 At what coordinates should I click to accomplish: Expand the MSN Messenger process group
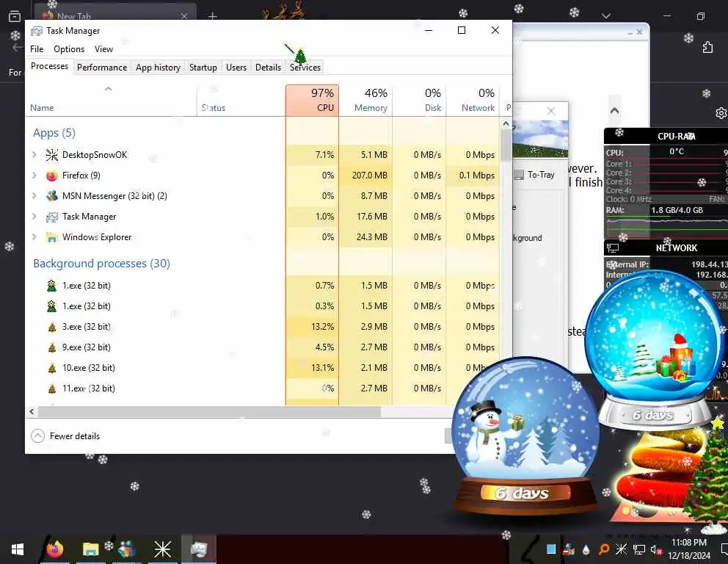click(x=34, y=195)
